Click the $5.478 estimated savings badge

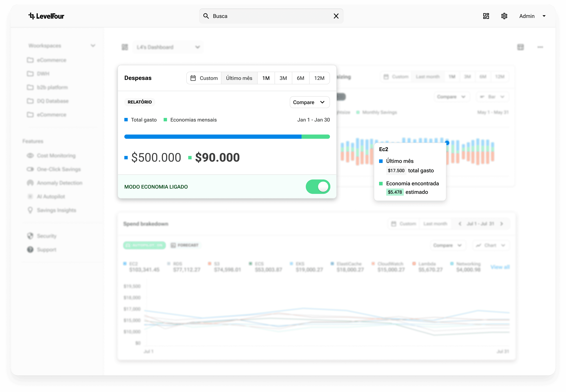[x=395, y=192]
